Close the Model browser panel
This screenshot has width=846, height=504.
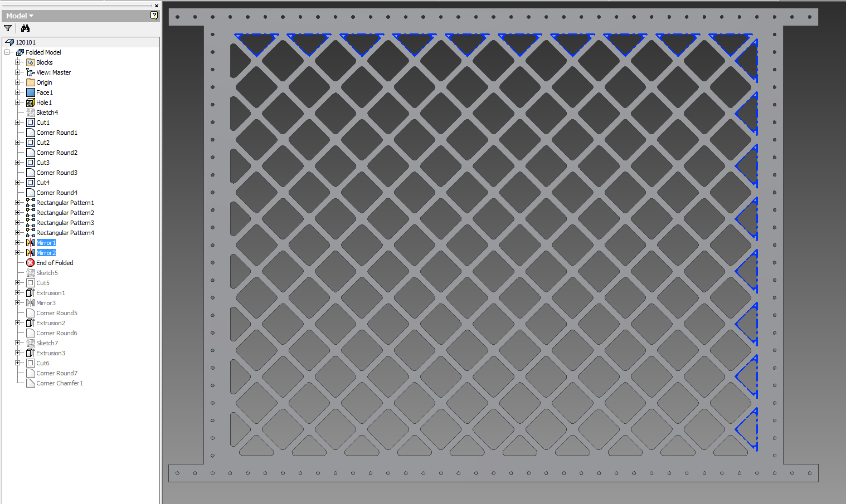(x=156, y=6)
